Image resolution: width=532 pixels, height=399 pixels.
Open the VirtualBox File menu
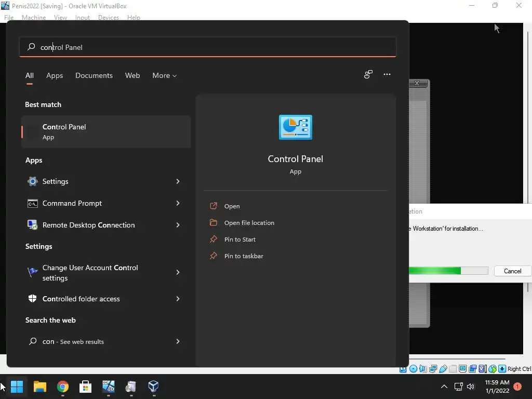click(9, 17)
